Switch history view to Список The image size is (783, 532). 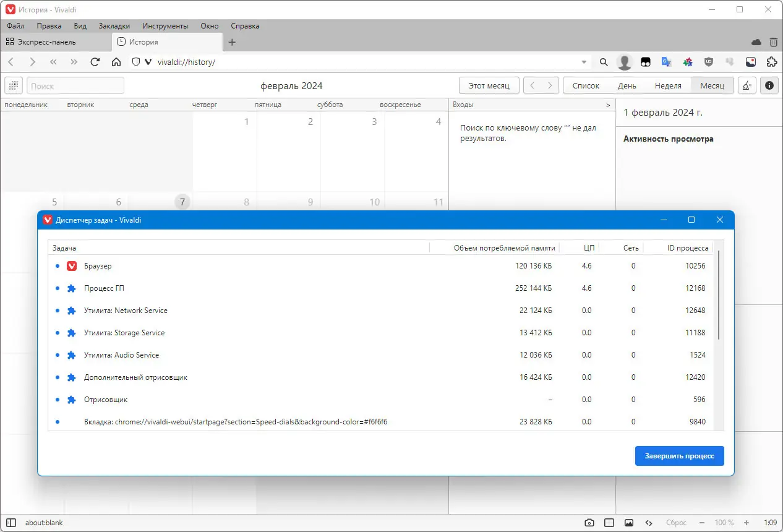586,85
